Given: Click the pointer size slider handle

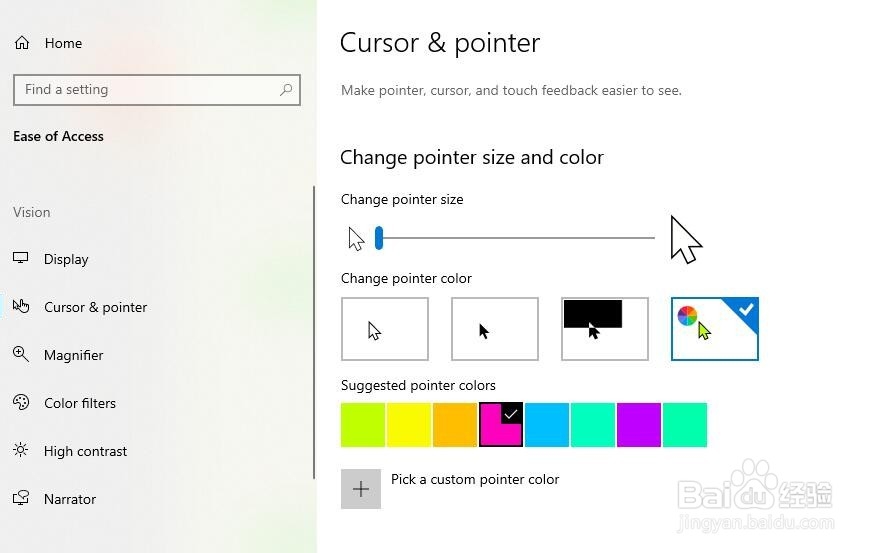Looking at the screenshot, I should click(379, 238).
